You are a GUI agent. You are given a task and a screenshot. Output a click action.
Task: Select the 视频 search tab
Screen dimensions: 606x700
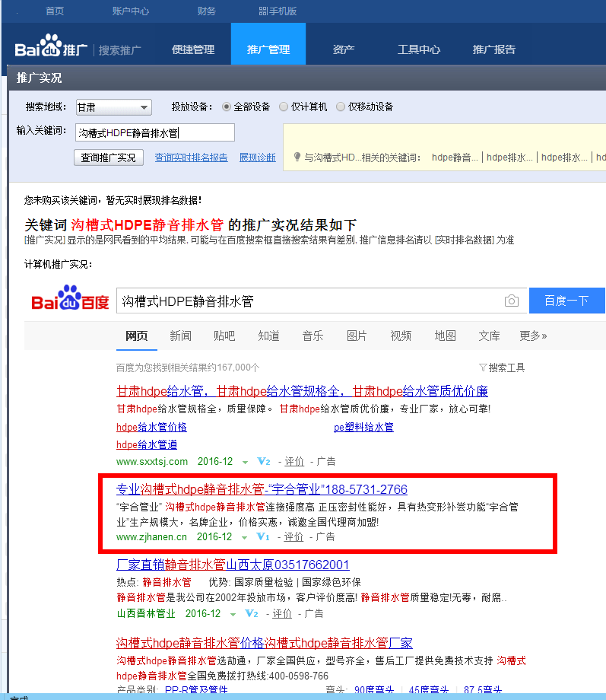(401, 336)
